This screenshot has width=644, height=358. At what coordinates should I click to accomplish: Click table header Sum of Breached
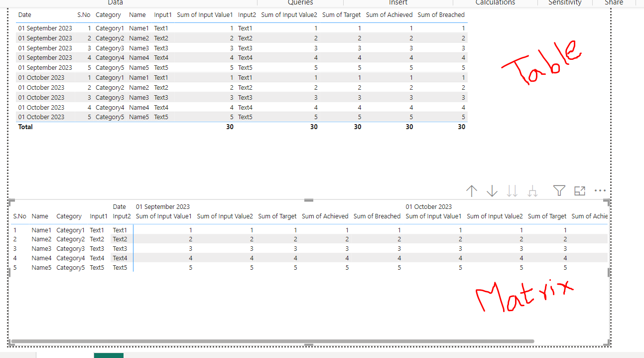tap(441, 15)
